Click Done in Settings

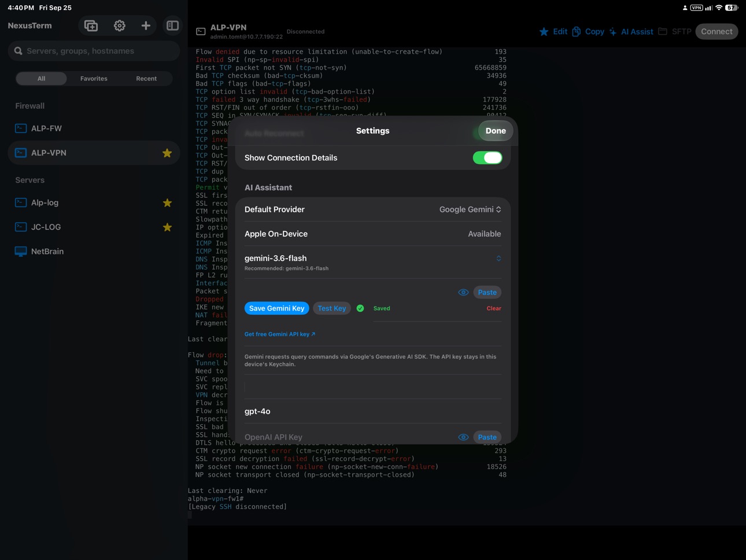496,131
